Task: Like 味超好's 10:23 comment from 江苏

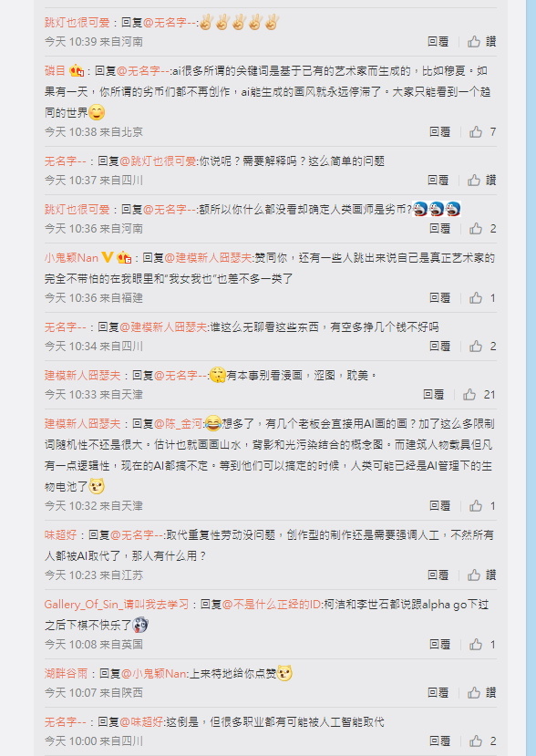Action: coord(482,575)
